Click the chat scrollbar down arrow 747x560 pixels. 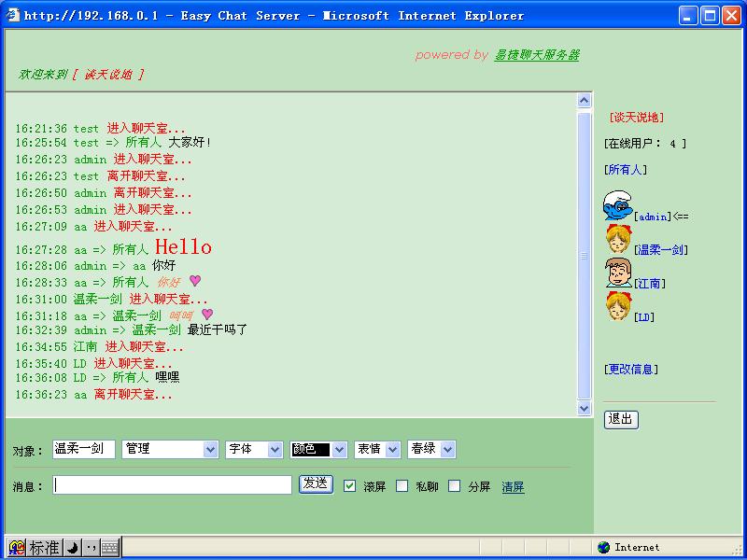pos(585,408)
